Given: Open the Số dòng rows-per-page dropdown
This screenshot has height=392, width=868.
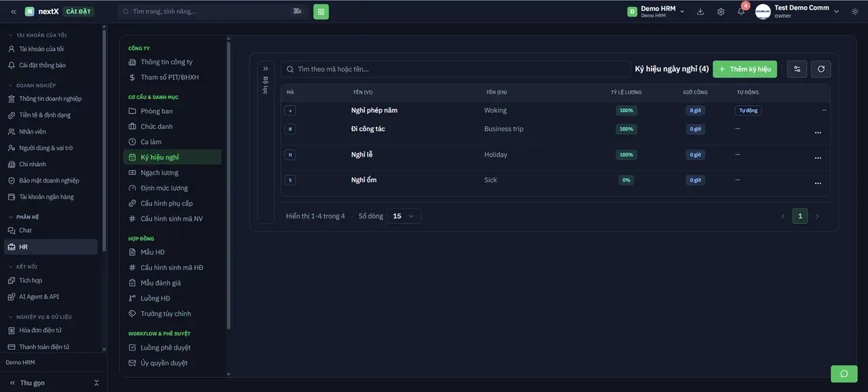Looking at the screenshot, I should pos(404,216).
